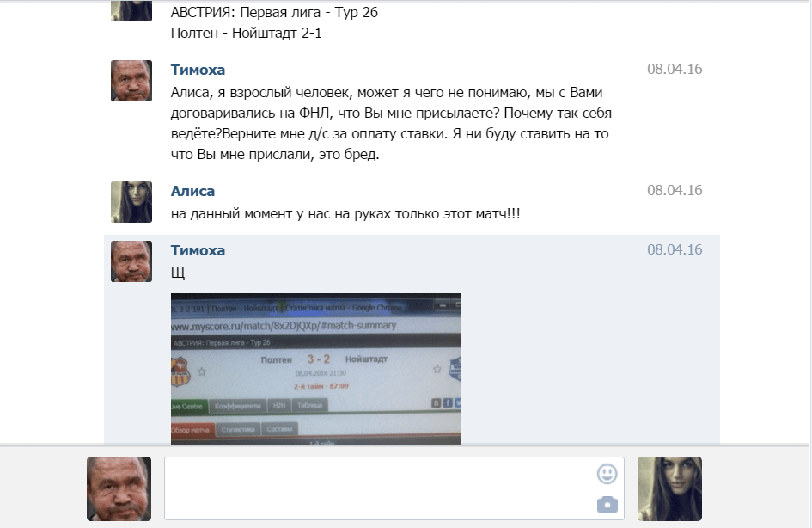The height and width of the screenshot is (528, 812).
Task: Click Алиса's avatar beside "на данный момент" message
Action: click(131, 202)
